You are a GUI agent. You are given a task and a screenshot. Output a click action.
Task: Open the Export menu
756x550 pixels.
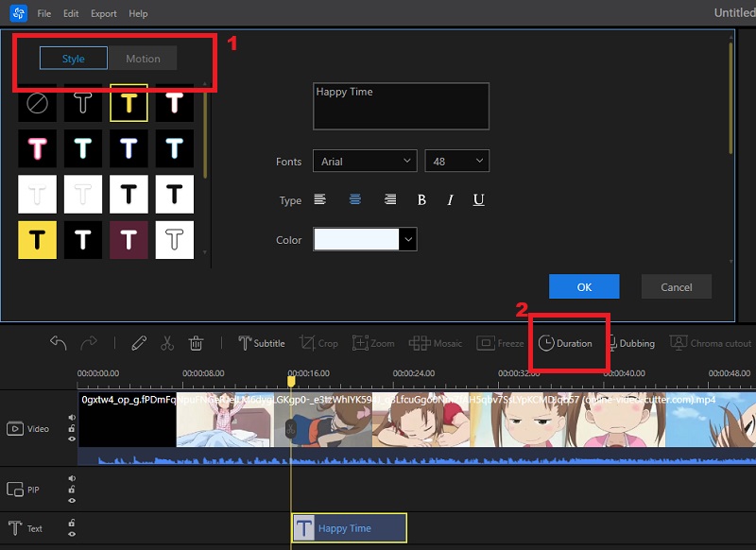[104, 13]
